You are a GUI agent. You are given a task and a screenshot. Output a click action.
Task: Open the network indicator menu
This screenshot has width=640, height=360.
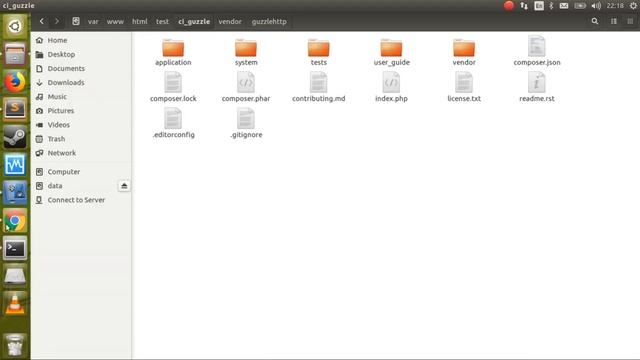524,6
